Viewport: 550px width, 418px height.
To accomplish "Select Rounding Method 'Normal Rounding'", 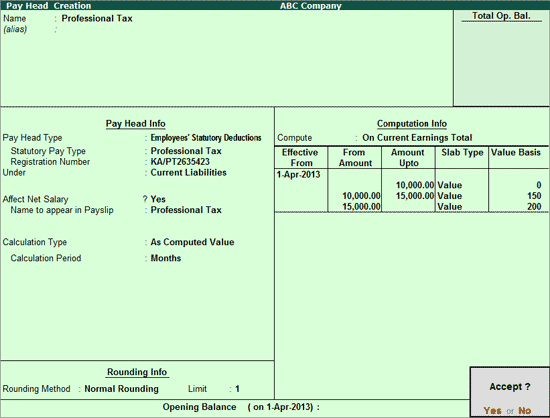I will 121,389.
